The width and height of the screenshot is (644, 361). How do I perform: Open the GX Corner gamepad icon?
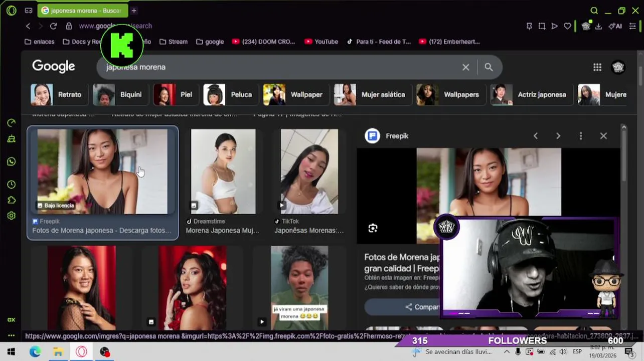[29, 11]
